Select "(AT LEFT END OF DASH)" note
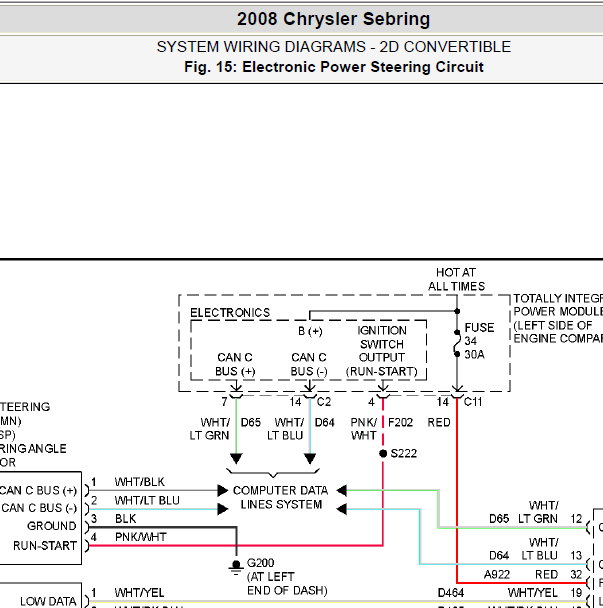 [x=287, y=584]
